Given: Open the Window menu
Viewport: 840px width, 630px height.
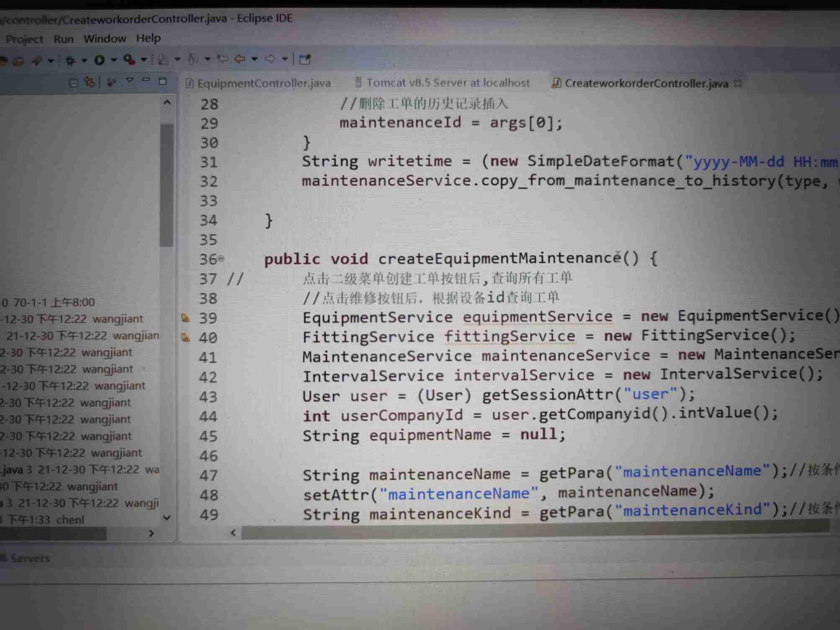Looking at the screenshot, I should click(x=105, y=39).
